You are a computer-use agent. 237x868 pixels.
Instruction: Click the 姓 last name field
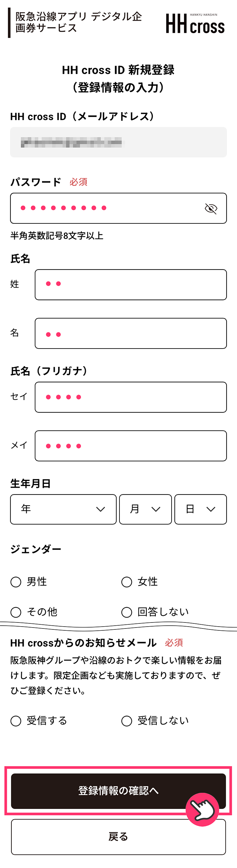(x=131, y=284)
